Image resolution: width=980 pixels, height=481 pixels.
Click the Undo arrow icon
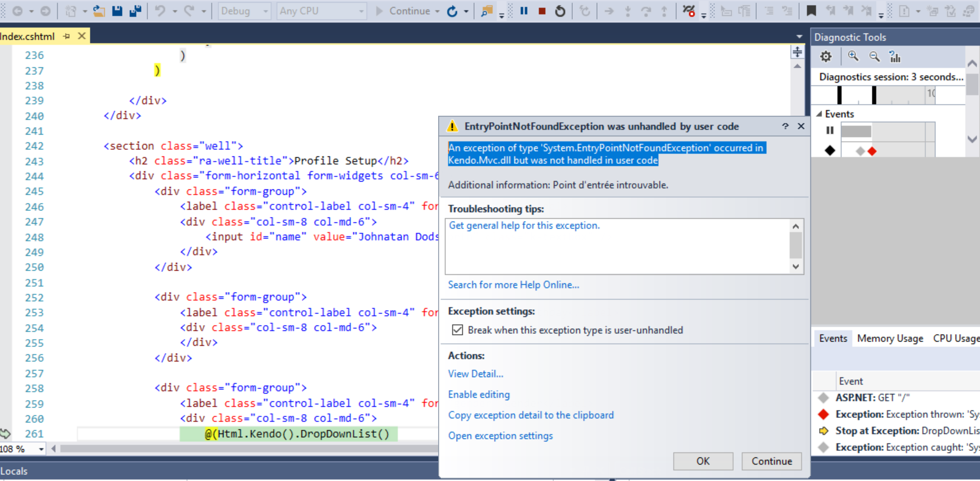(x=160, y=11)
